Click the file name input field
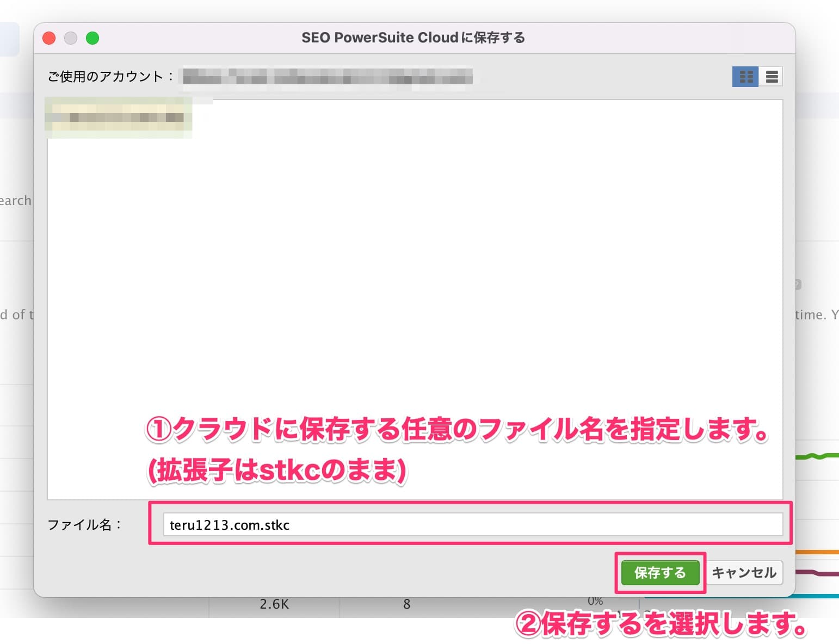 [472, 525]
